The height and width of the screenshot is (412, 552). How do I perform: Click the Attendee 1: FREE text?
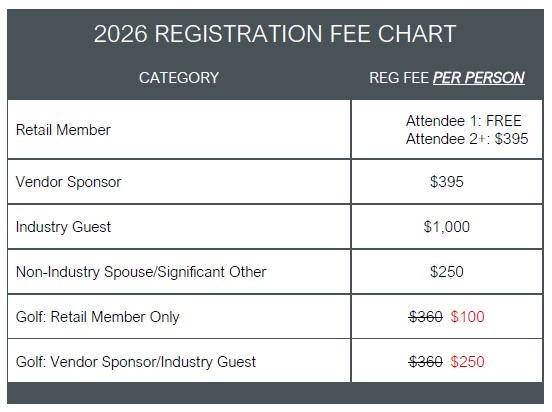pyautogui.click(x=464, y=121)
